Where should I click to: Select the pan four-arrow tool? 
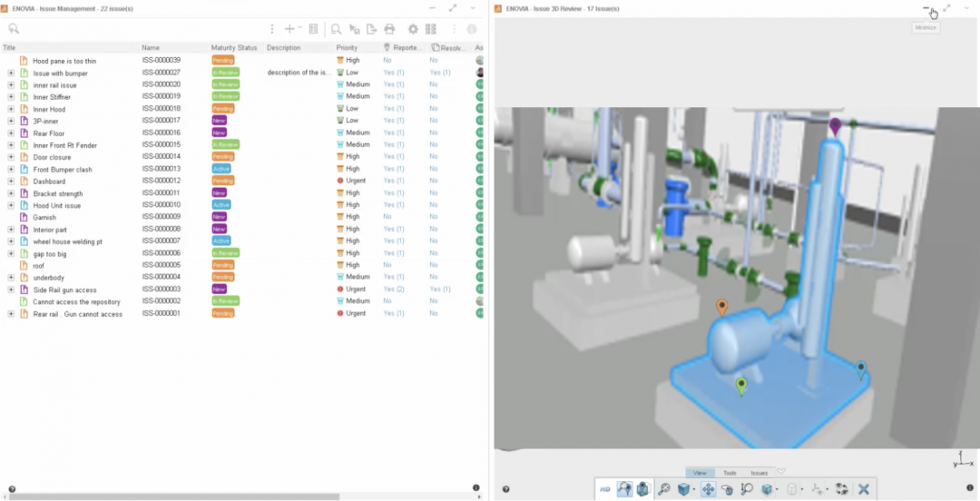point(708,489)
